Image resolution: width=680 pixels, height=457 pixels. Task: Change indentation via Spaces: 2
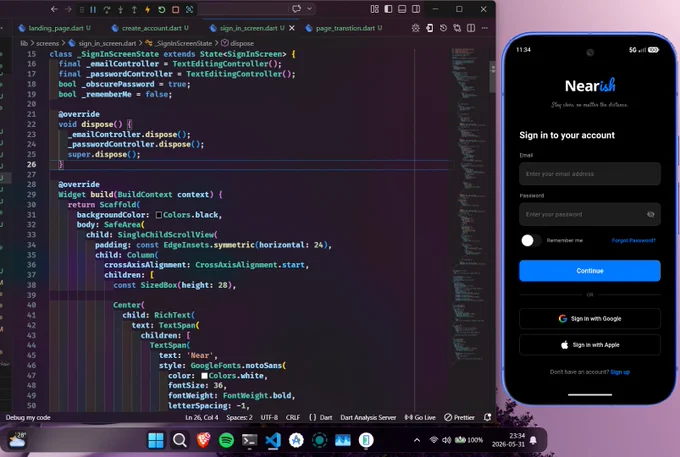point(239,418)
